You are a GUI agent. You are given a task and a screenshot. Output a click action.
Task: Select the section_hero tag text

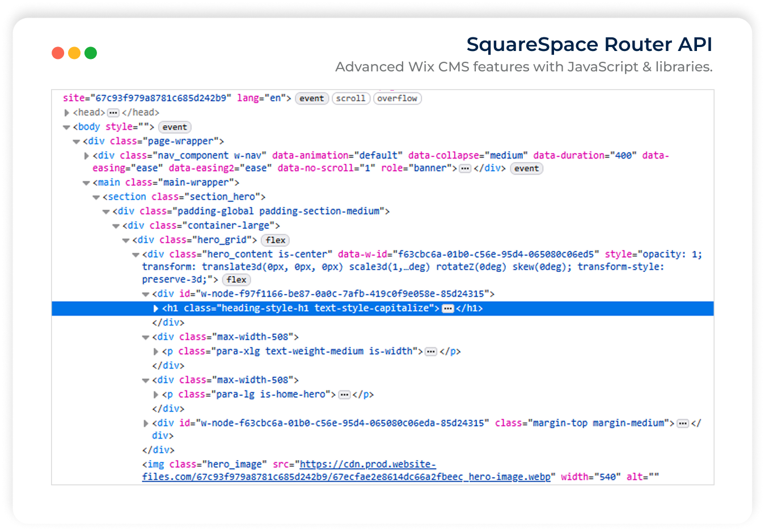(184, 197)
